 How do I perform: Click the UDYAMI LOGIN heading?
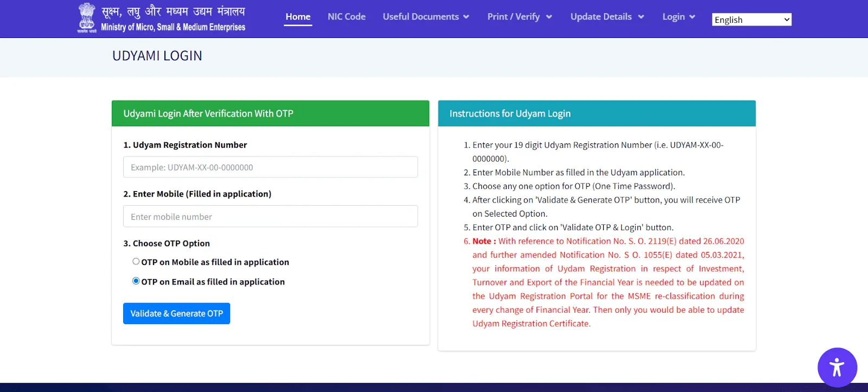[x=157, y=56]
